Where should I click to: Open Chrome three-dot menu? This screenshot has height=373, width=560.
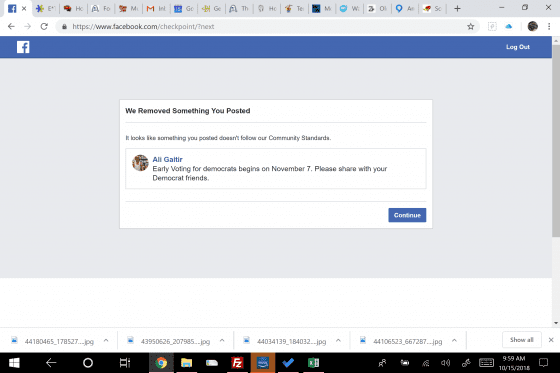click(x=549, y=26)
